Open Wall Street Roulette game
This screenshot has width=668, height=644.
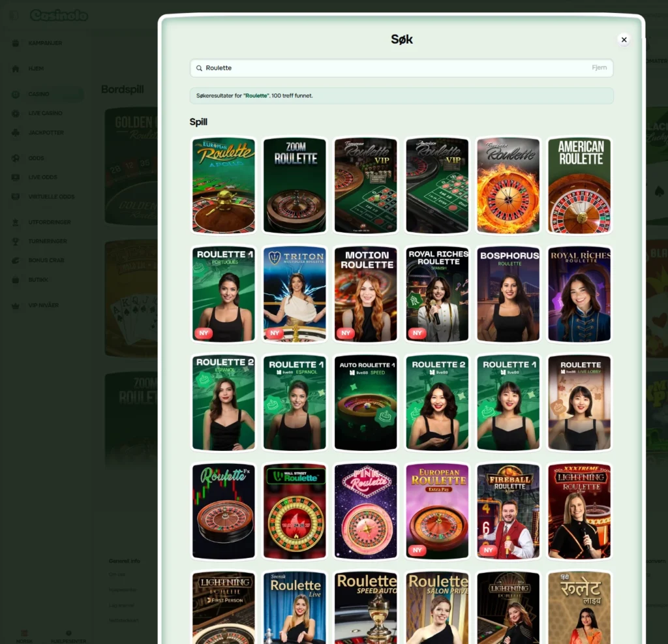coord(295,512)
